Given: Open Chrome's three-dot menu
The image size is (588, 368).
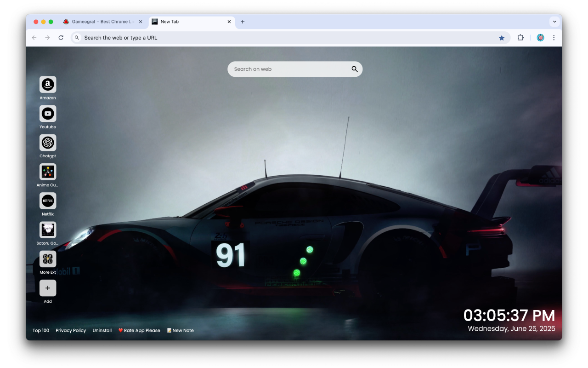Looking at the screenshot, I should tap(554, 37).
